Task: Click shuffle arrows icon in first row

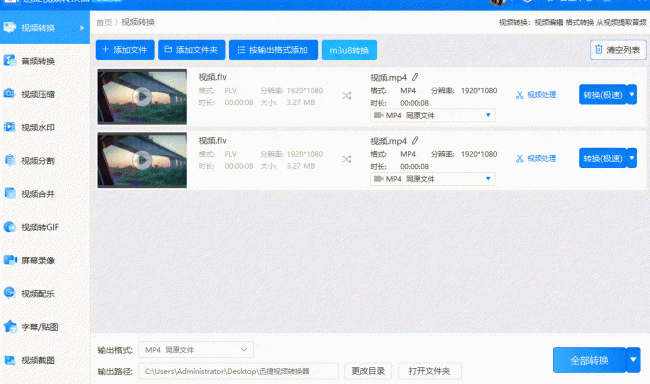Action: pos(347,96)
